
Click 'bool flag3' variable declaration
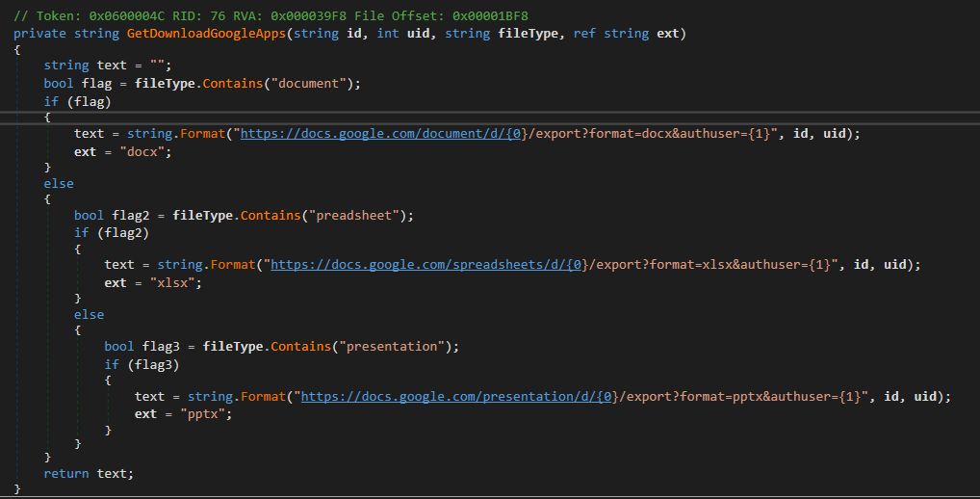pyautogui.click(x=142, y=347)
